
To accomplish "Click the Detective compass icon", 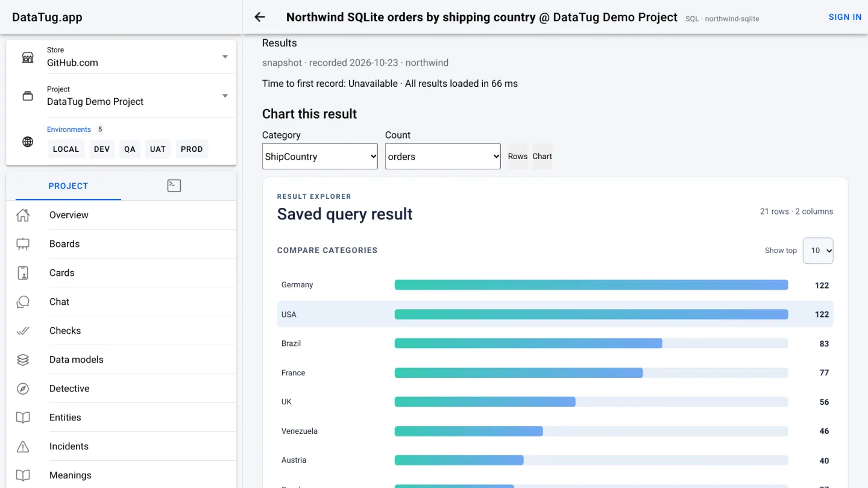I will coord(23,389).
